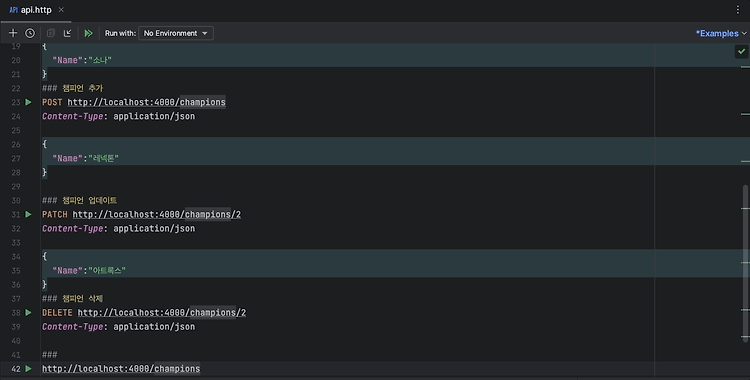Open the No Environment dropdown
This screenshot has width=750, height=380.
point(176,33)
